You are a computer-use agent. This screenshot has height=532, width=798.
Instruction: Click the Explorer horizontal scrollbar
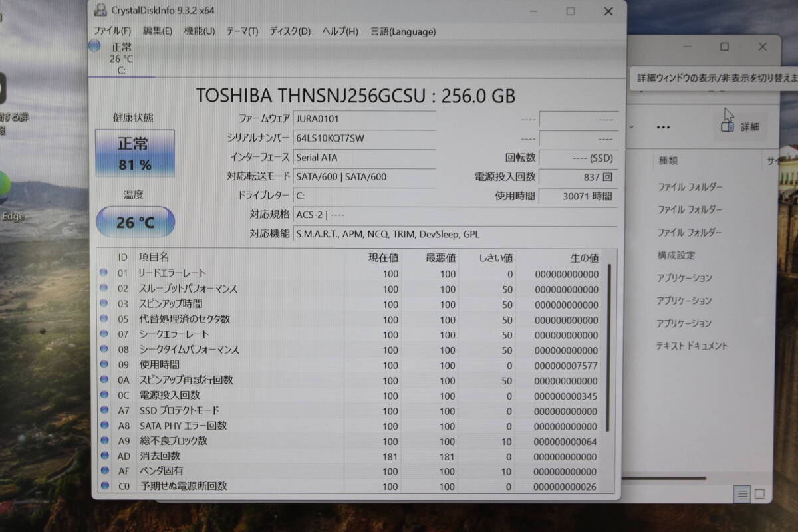point(665,477)
